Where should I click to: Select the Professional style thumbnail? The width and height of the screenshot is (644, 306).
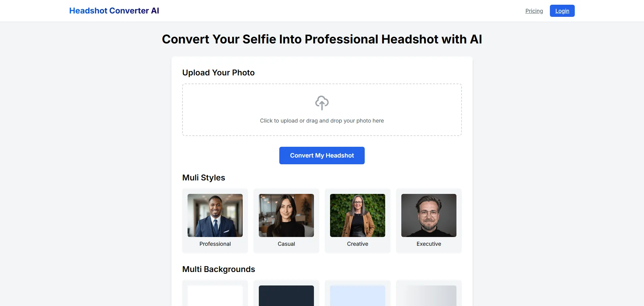click(x=215, y=215)
